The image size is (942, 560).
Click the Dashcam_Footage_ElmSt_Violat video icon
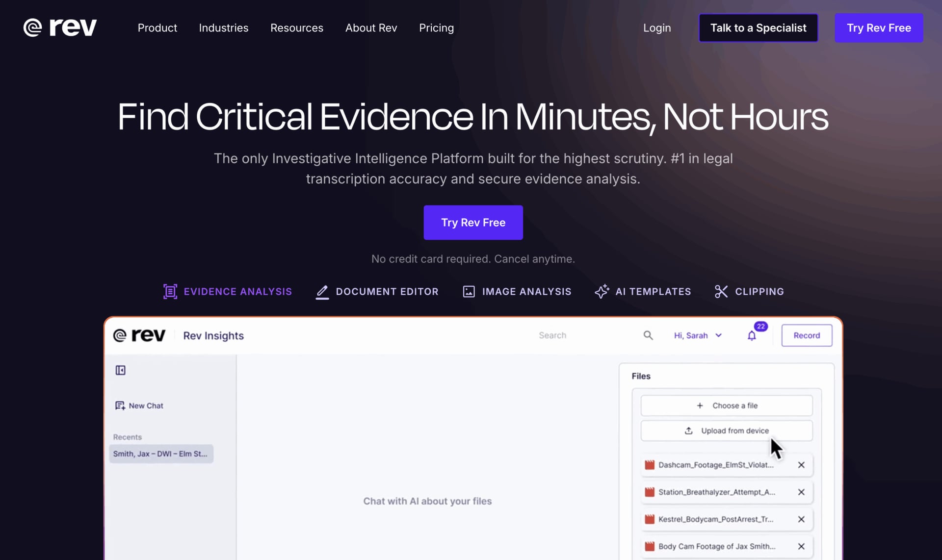[650, 465]
